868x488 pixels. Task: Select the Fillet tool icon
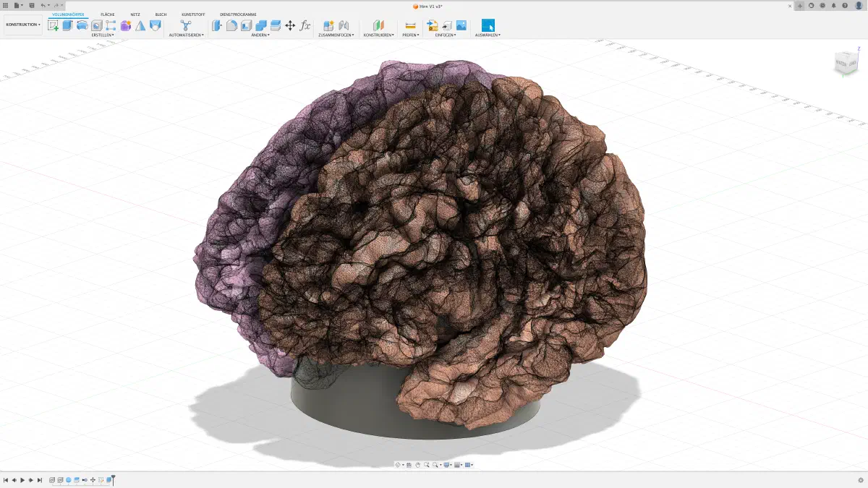pos(231,25)
